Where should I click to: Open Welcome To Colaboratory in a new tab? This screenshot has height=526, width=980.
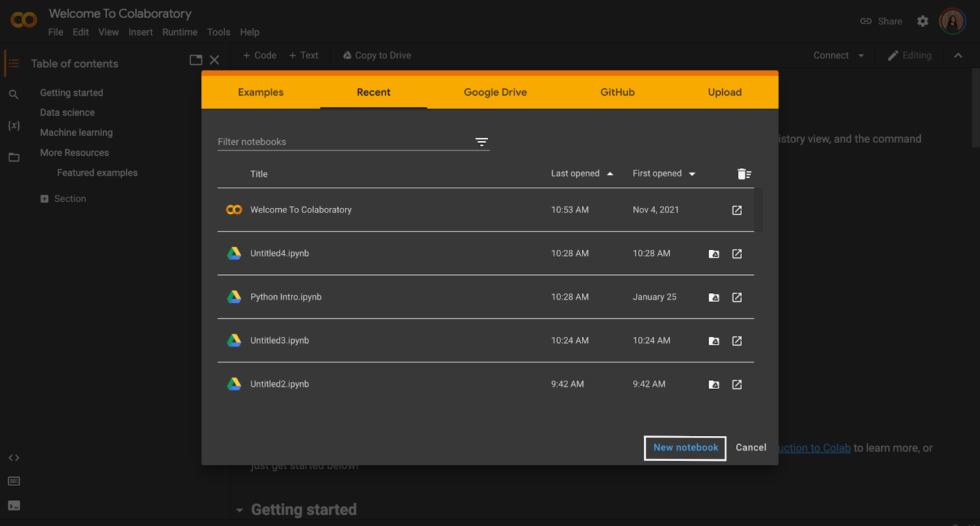pos(737,210)
